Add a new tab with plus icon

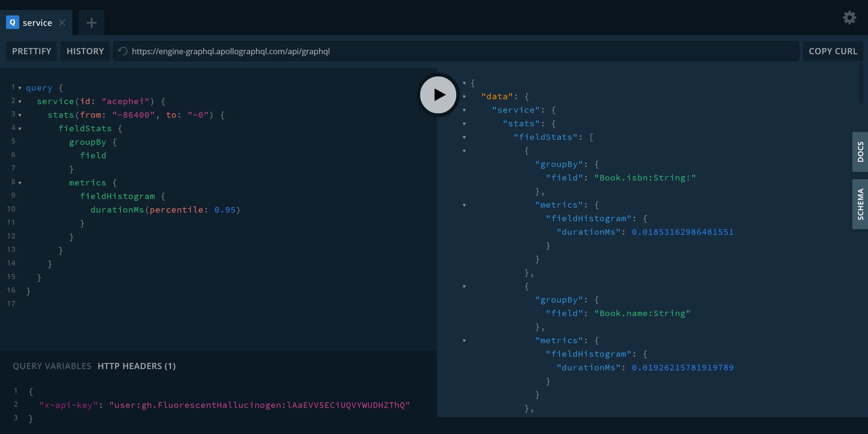point(91,23)
